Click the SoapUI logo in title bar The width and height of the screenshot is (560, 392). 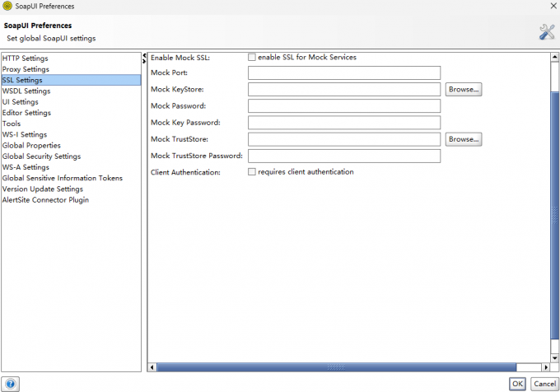[x=7, y=6]
